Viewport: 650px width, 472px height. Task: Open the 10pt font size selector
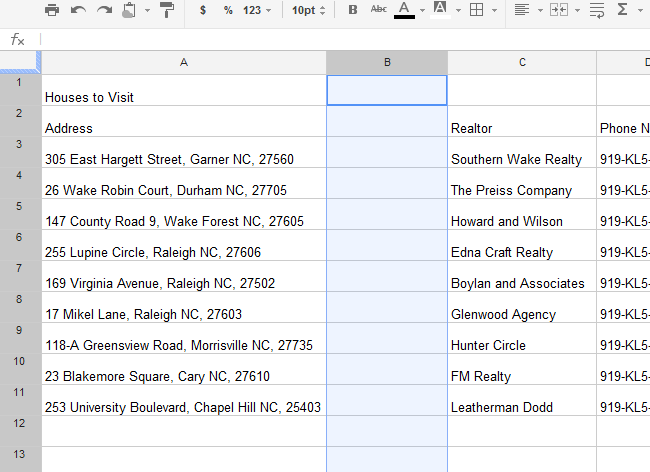(x=308, y=10)
